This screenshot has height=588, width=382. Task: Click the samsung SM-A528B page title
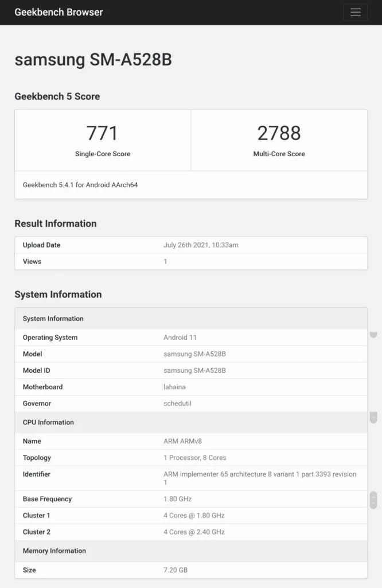click(93, 60)
